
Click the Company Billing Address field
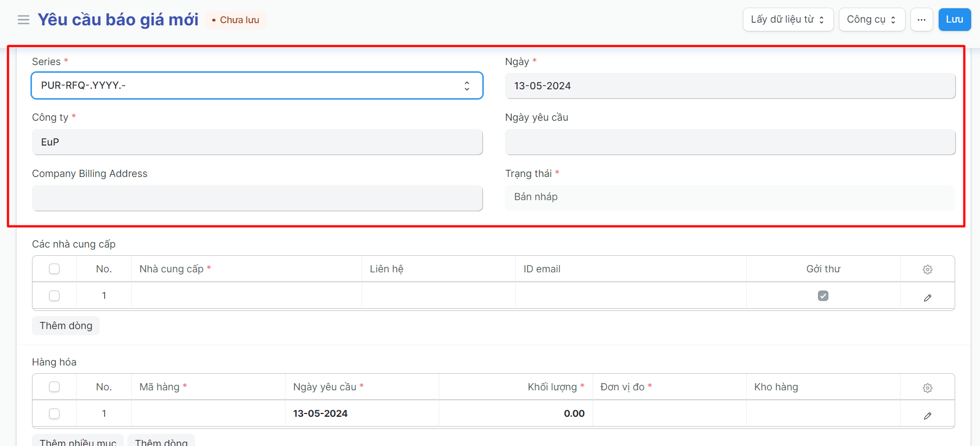pos(257,198)
